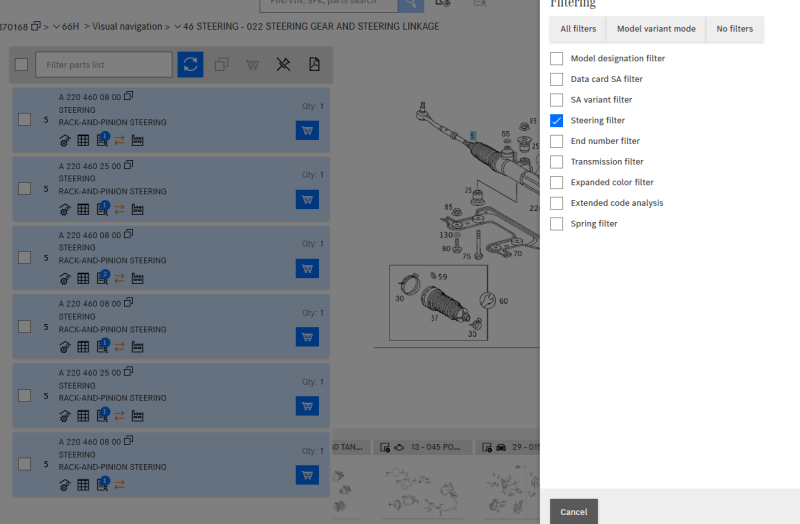Open table icon in second part row
Screen dimensions: 800x524
pos(83,209)
